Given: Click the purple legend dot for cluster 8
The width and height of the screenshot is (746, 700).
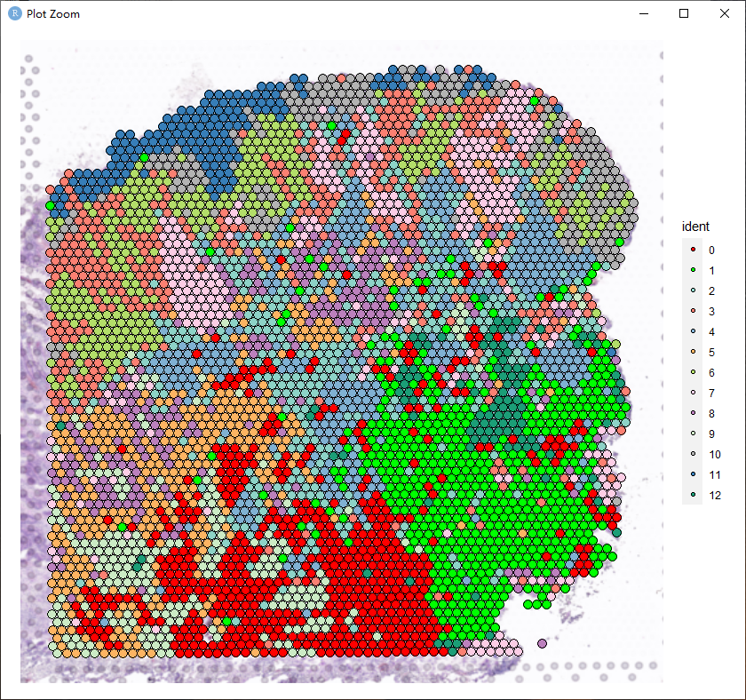Looking at the screenshot, I should tap(694, 413).
